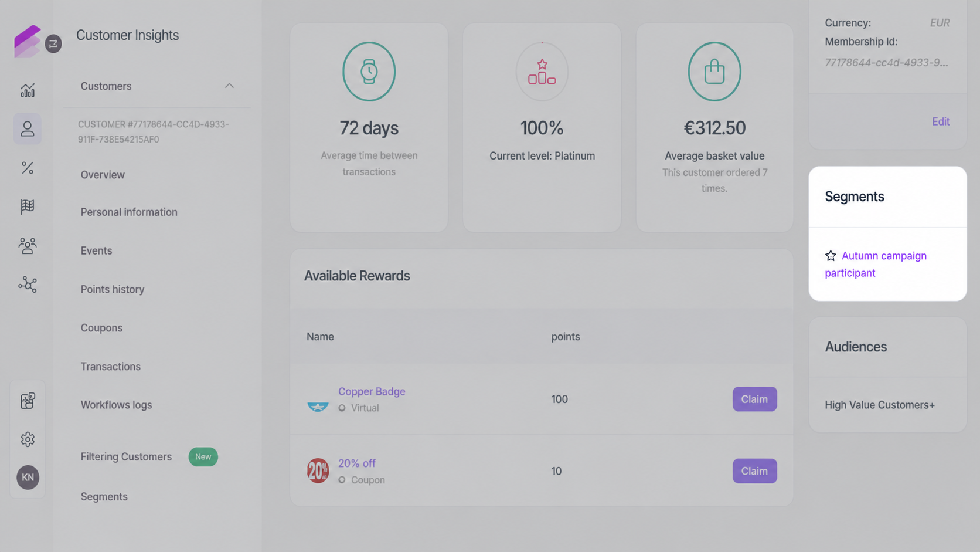
Task: Open the KN user avatar menu
Action: coord(28,478)
